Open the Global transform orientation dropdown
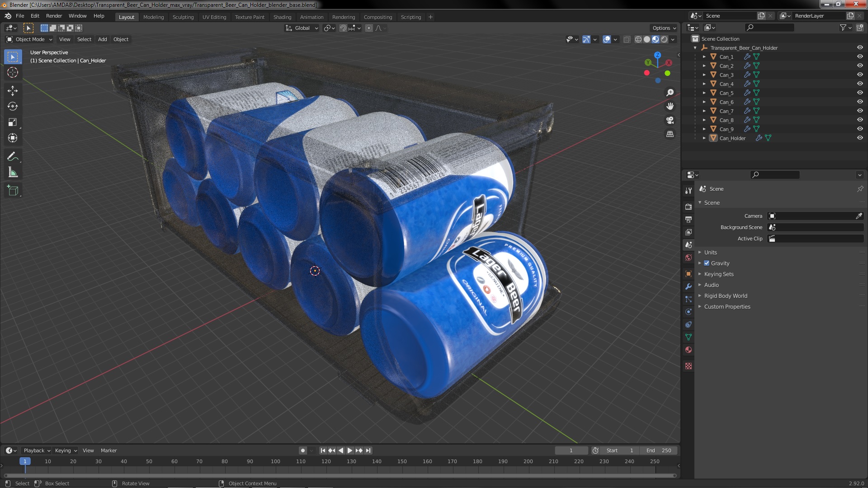Image resolution: width=868 pixels, height=488 pixels. point(302,28)
